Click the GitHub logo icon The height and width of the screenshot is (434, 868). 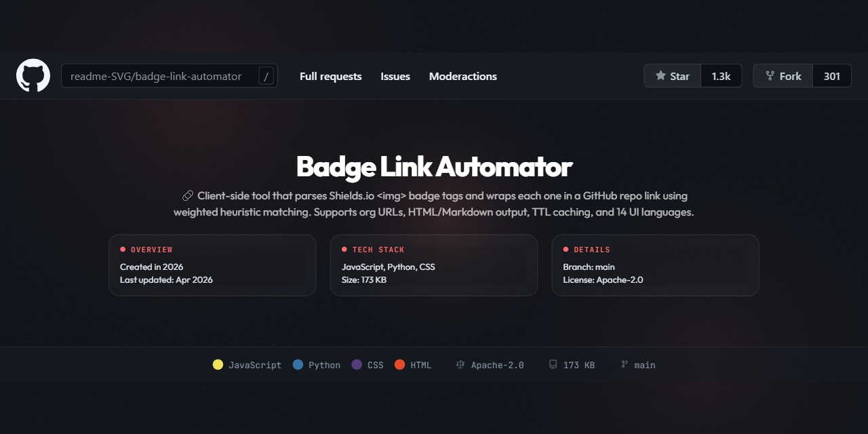click(x=33, y=75)
